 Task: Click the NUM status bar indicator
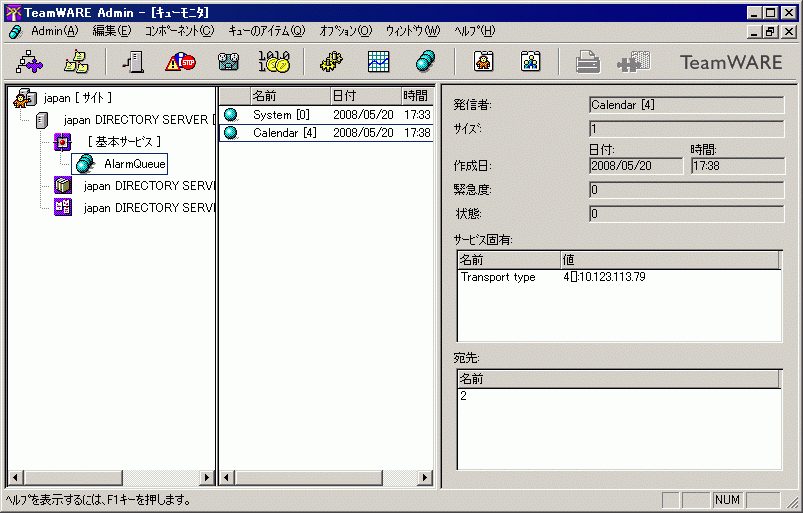727,500
